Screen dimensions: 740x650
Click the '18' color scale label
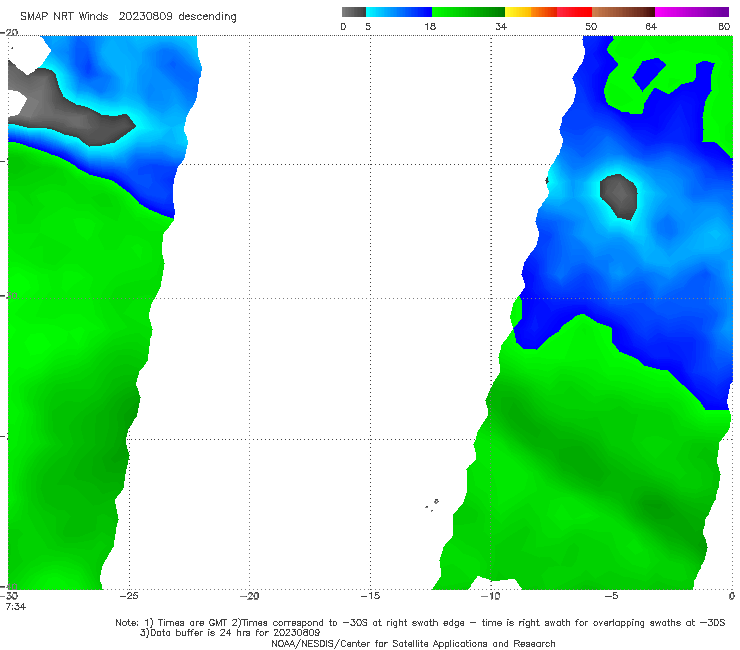(x=430, y=26)
